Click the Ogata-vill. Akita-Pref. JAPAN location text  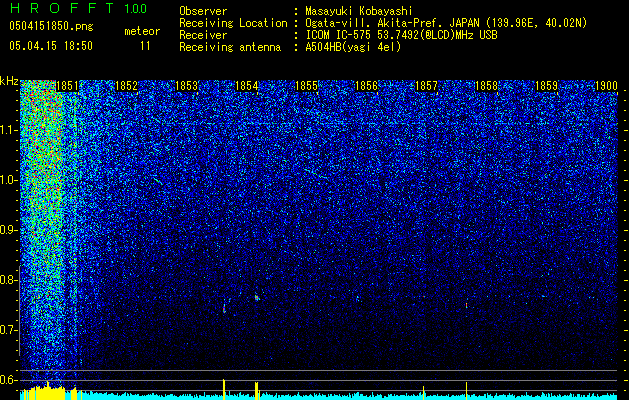tap(392, 23)
